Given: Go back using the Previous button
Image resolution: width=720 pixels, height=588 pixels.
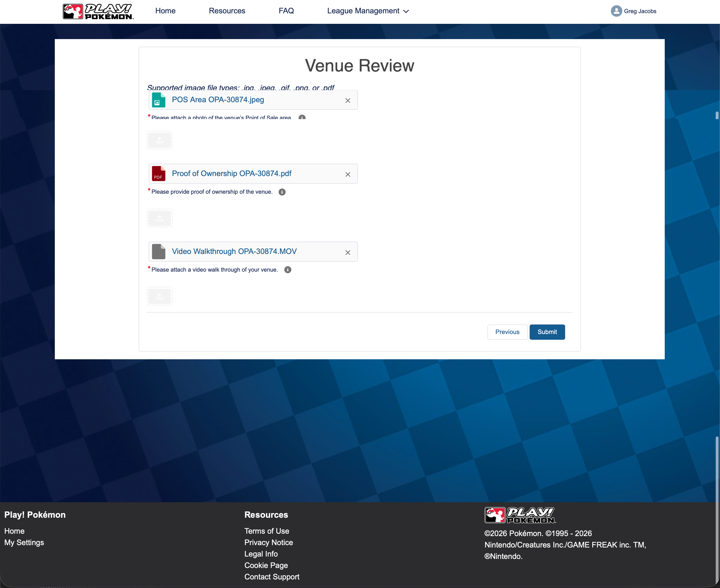Looking at the screenshot, I should click(507, 332).
